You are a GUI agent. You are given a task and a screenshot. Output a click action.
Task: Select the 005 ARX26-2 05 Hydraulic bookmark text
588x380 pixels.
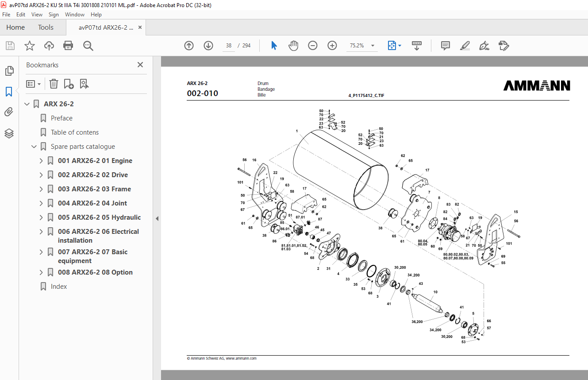pos(100,217)
